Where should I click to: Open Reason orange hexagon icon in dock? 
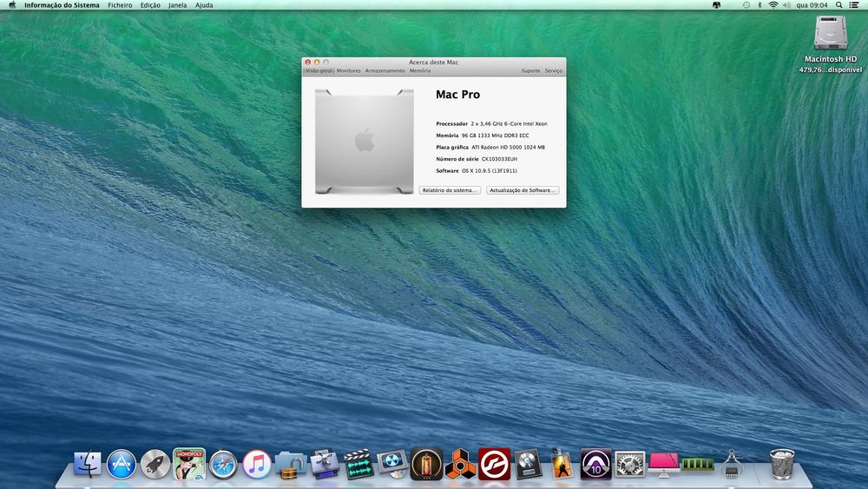coord(461,464)
